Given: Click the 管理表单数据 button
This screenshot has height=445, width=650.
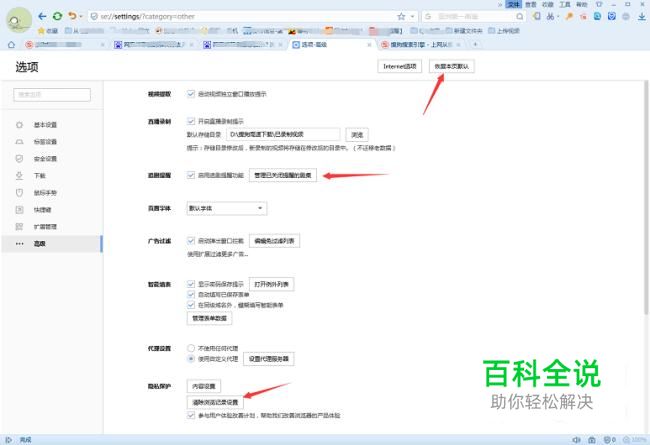Looking at the screenshot, I should 209,318.
